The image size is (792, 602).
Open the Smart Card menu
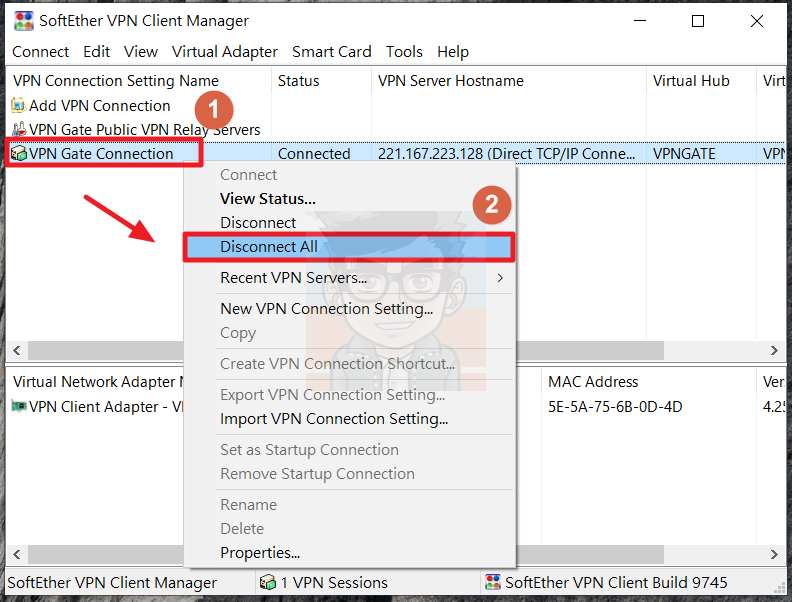coord(331,52)
